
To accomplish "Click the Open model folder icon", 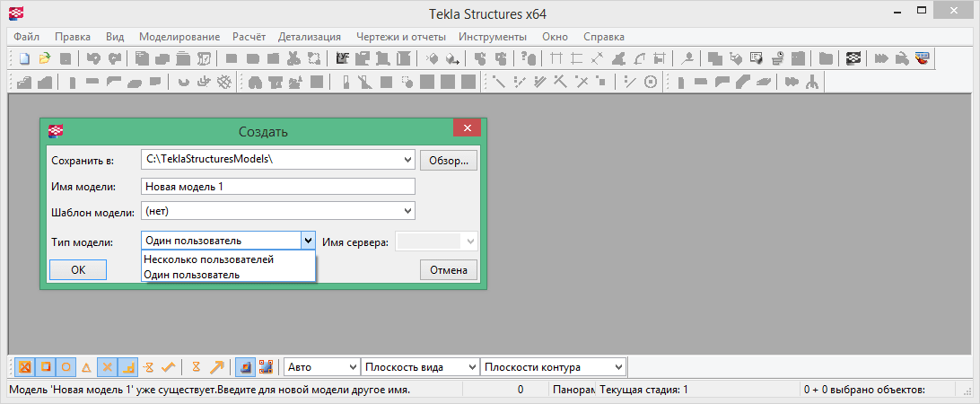I will coord(45,58).
